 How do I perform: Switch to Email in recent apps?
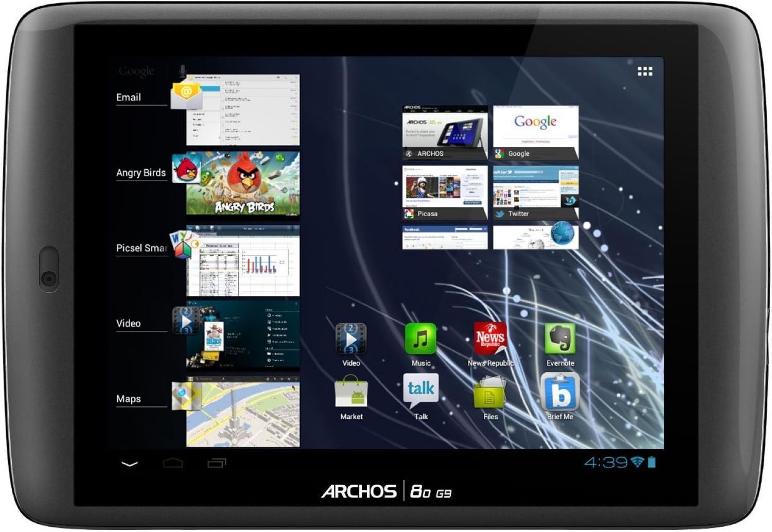tap(242, 110)
